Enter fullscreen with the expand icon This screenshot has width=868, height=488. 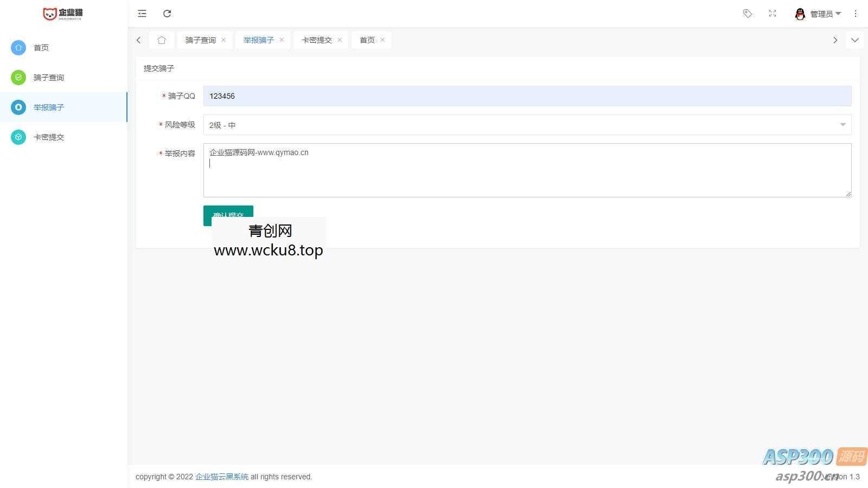coord(773,14)
